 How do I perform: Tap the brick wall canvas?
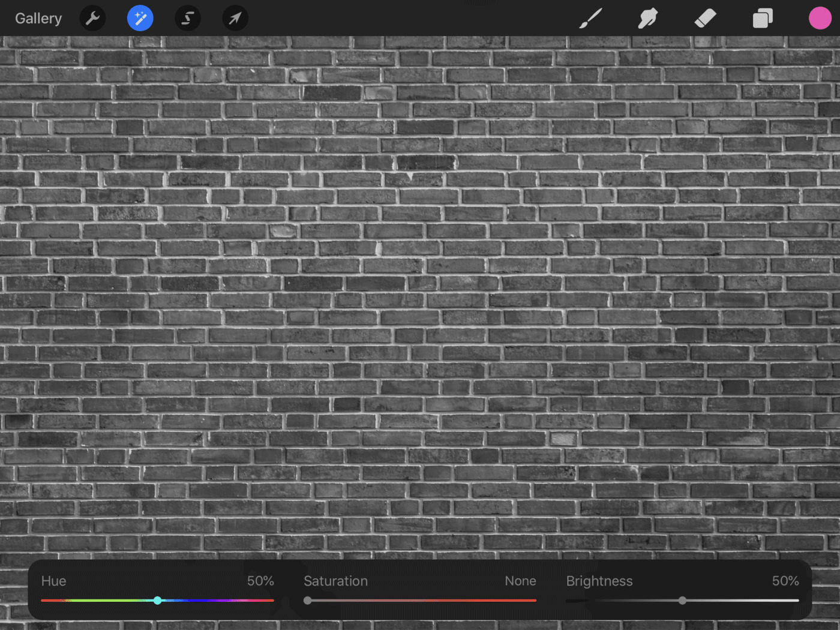(420, 297)
